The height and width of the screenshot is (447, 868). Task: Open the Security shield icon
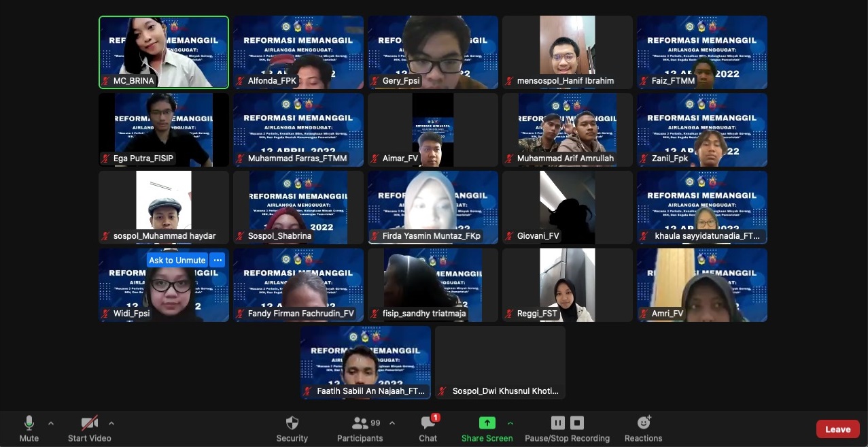pos(292,423)
